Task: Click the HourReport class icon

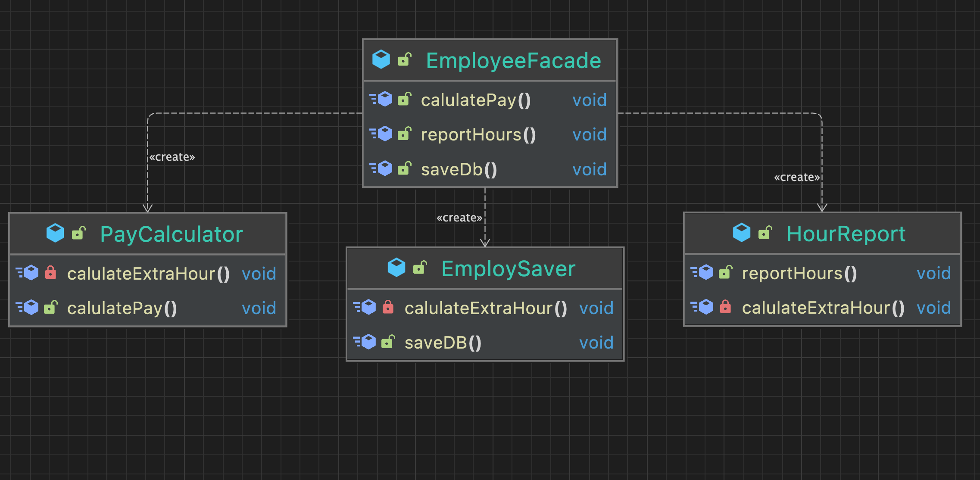Action: (742, 233)
